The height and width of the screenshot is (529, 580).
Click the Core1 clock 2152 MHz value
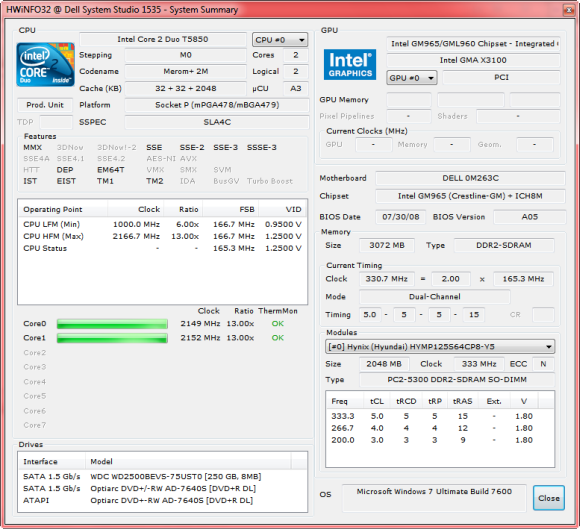(x=200, y=338)
